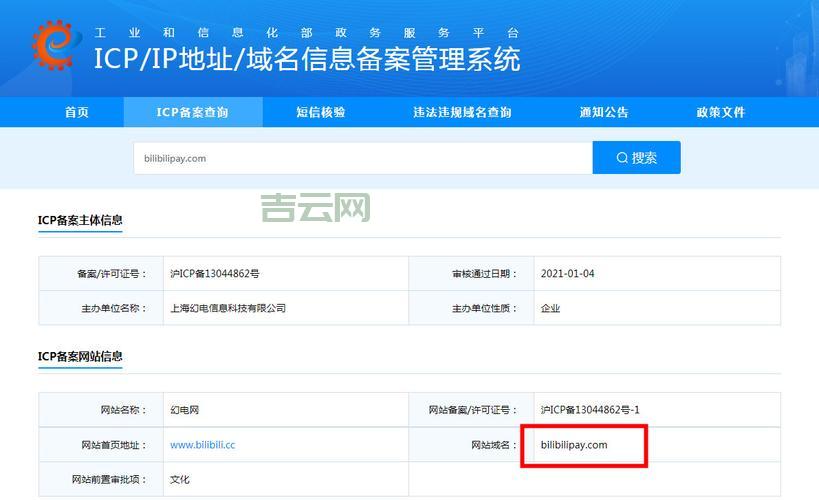Click the 主办单位性质 label cell
Screen dimensions: 819x500
coord(472,308)
